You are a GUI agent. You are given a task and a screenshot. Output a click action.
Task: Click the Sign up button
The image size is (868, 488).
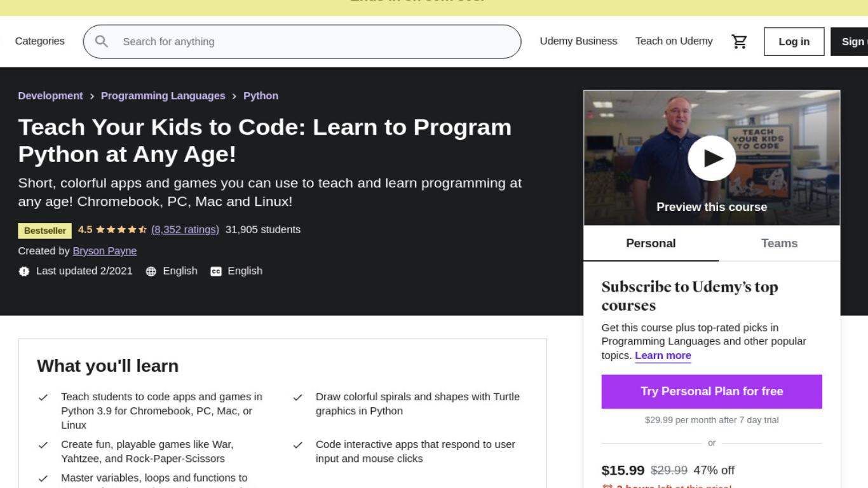point(850,41)
